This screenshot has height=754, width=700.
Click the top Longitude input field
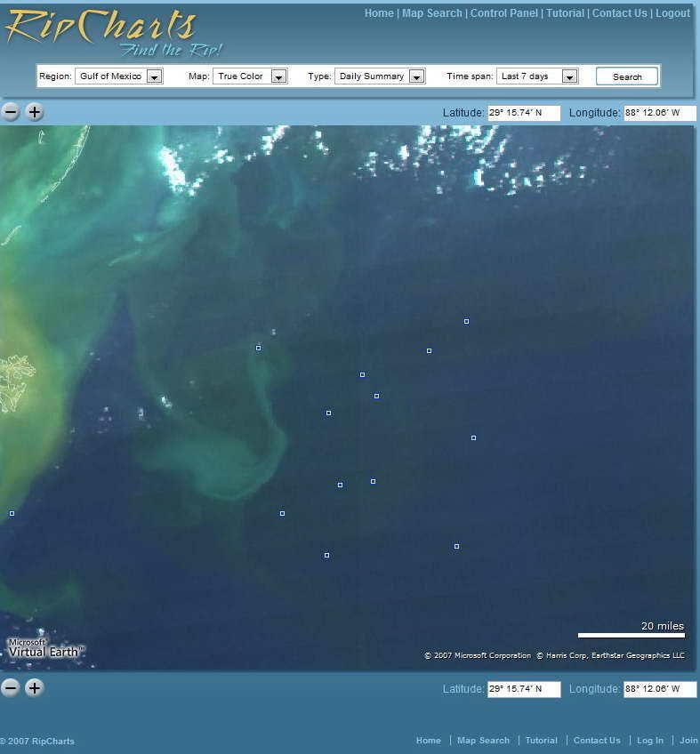659,113
